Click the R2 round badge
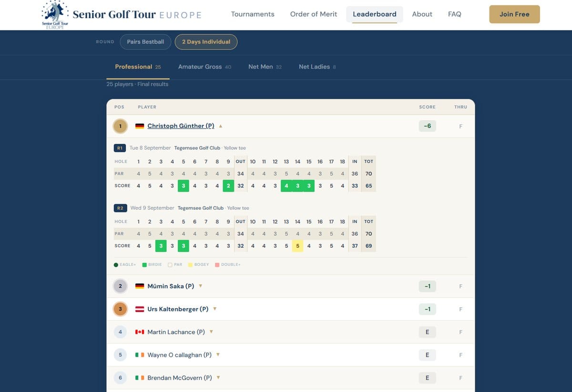 pyautogui.click(x=120, y=208)
